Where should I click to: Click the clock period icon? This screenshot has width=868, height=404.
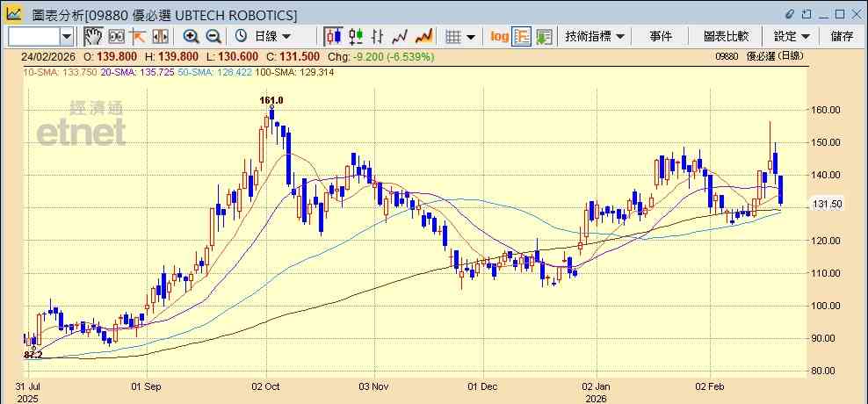tap(241, 37)
